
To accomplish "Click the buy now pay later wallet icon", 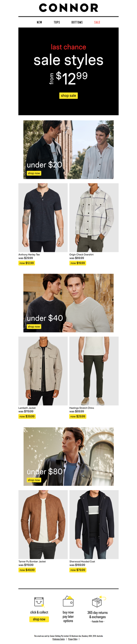I will coord(68,601).
